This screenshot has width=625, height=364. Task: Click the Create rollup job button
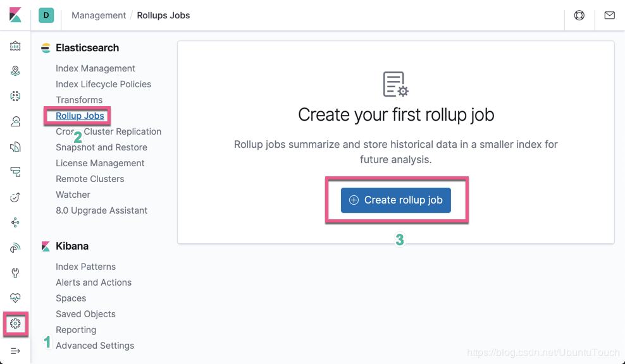click(x=396, y=200)
